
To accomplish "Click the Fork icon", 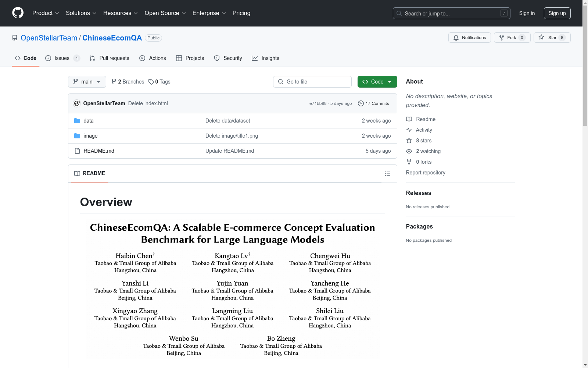I will [x=502, y=38].
